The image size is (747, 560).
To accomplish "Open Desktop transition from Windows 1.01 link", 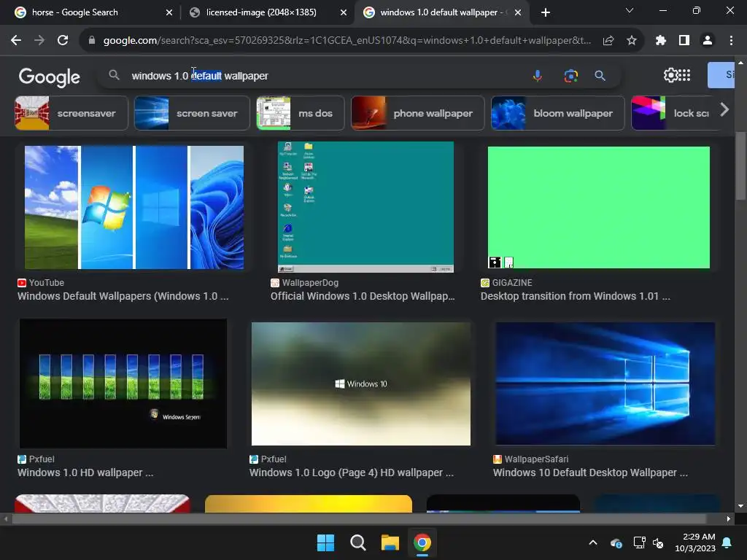I will click(x=576, y=296).
